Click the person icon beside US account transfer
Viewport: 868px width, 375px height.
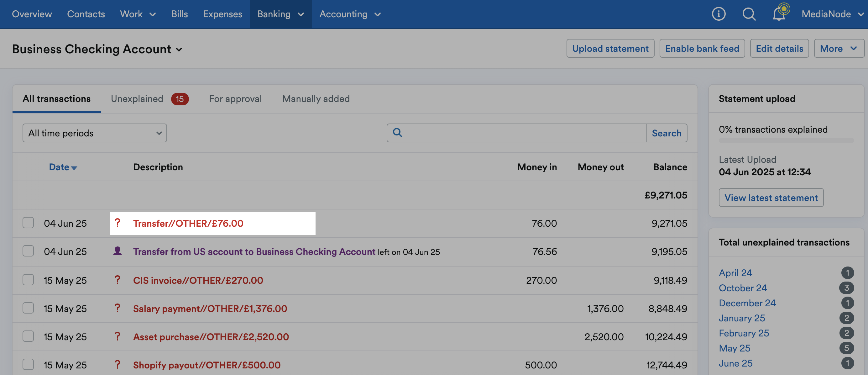117,251
